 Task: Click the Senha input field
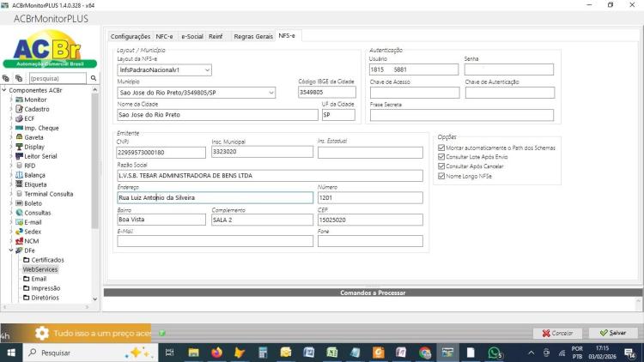pos(509,69)
